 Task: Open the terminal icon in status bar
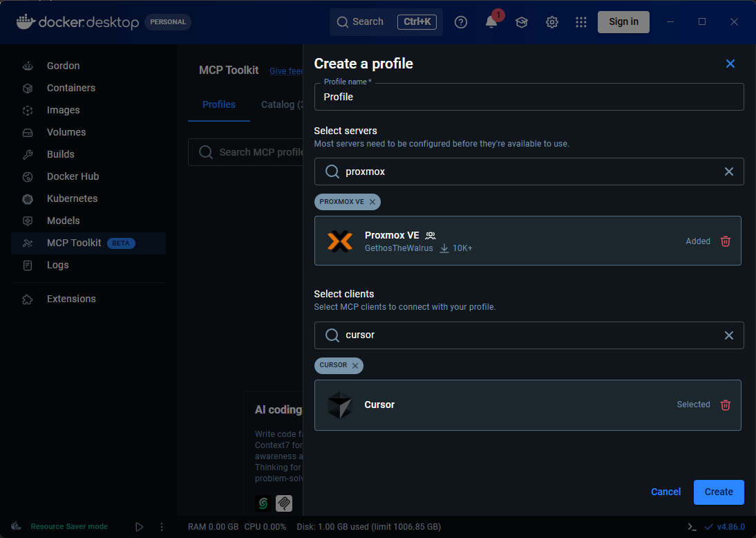coord(692,527)
